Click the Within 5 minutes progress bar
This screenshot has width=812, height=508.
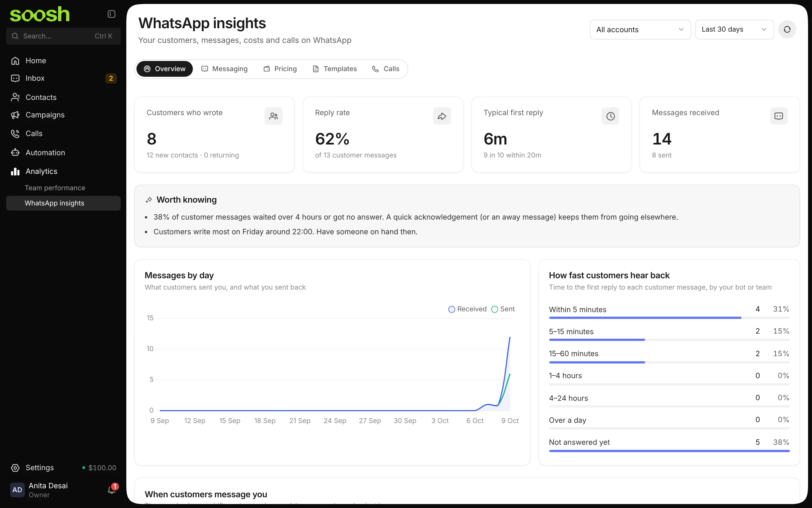coord(669,318)
